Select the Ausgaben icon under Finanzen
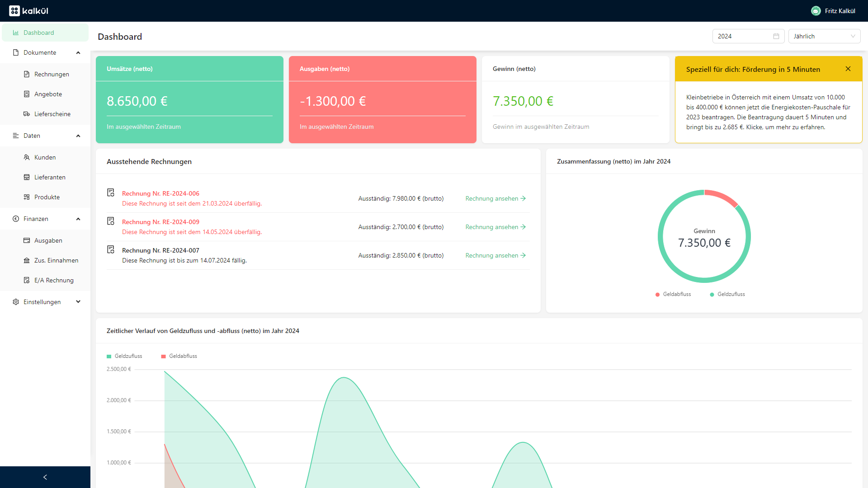Screen dimensions: 868x488 [27, 240]
